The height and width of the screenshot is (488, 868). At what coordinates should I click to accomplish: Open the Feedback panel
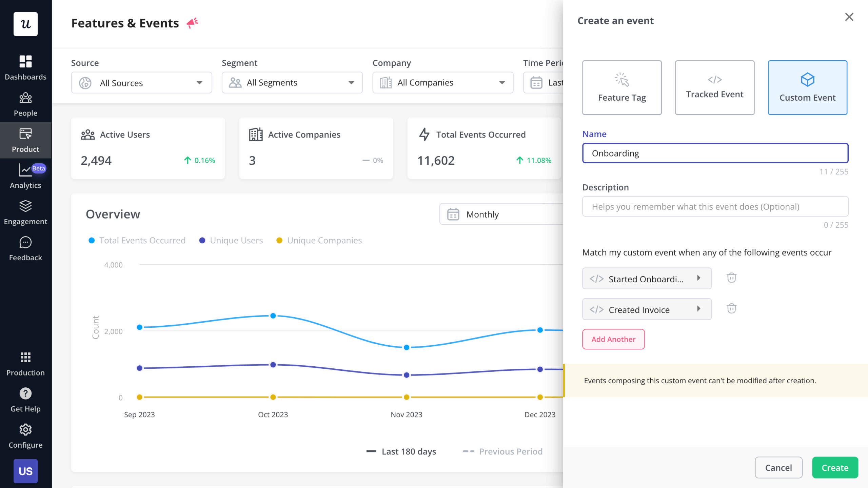coord(25,247)
